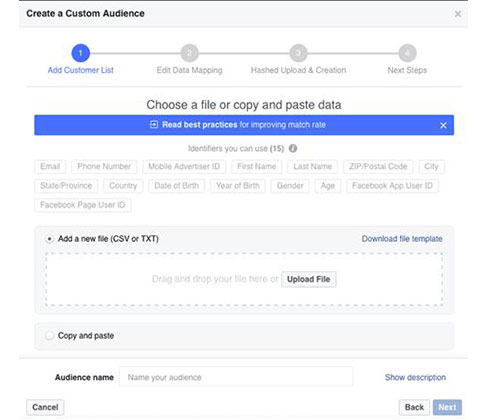Click step 1 circle Add Customer List
The width and height of the screenshot is (487, 420).
[x=81, y=53]
